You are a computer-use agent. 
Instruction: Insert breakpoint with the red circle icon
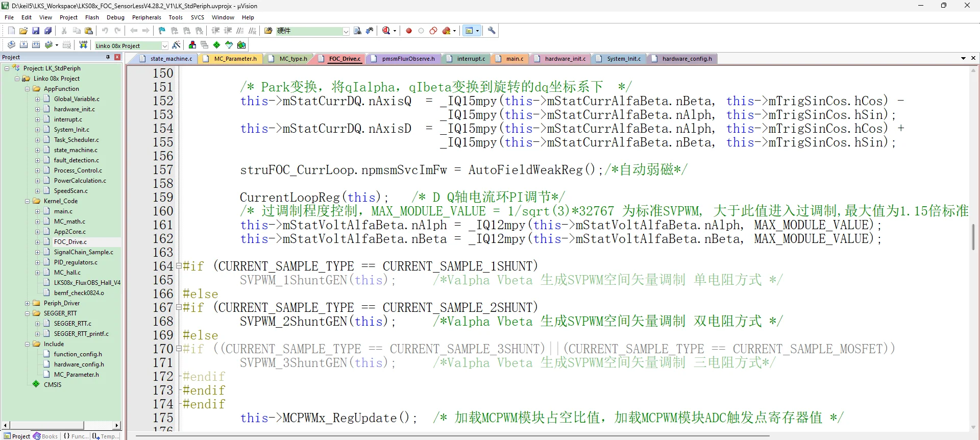409,31
